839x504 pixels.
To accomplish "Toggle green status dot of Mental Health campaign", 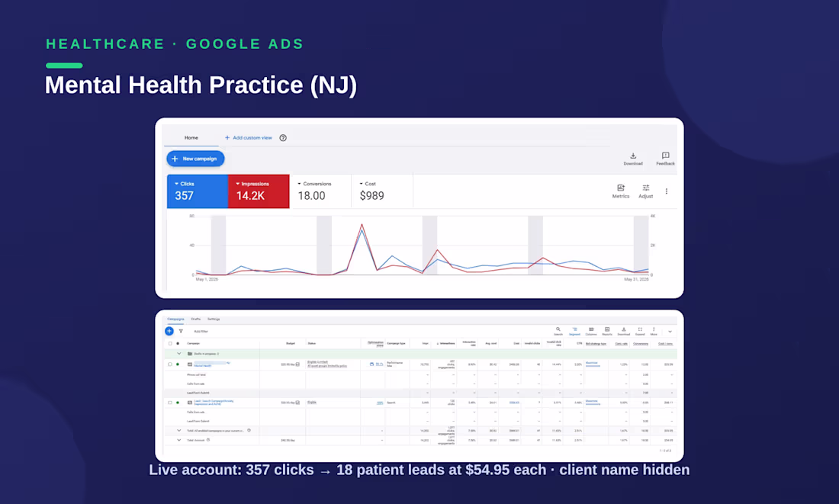I will point(178,364).
